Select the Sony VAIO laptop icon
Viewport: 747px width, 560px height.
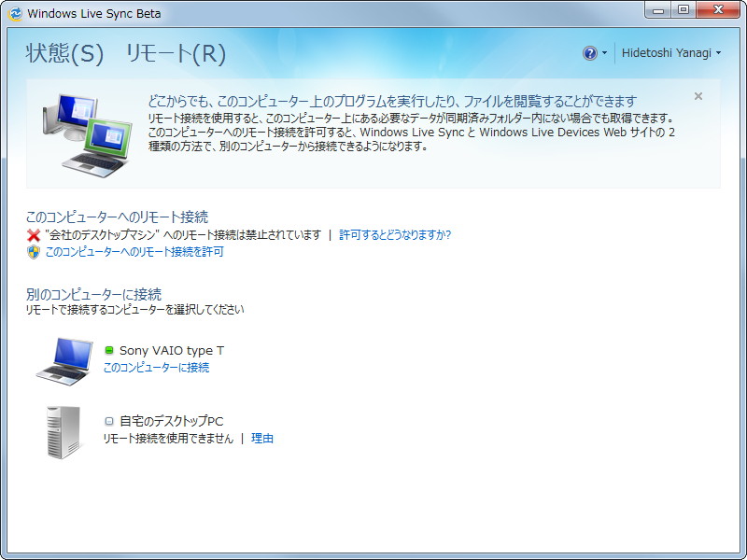64,361
